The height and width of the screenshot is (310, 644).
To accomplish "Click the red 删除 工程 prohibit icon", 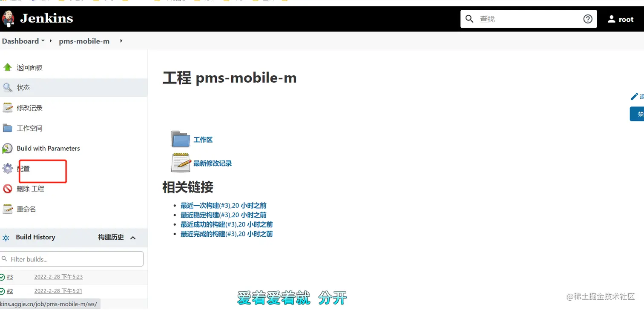I will point(8,189).
